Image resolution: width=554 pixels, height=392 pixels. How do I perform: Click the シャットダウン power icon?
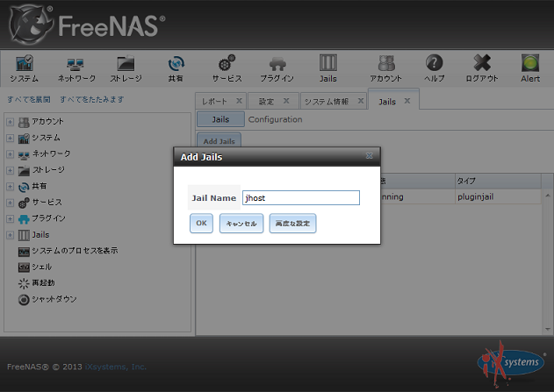(24, 300)
